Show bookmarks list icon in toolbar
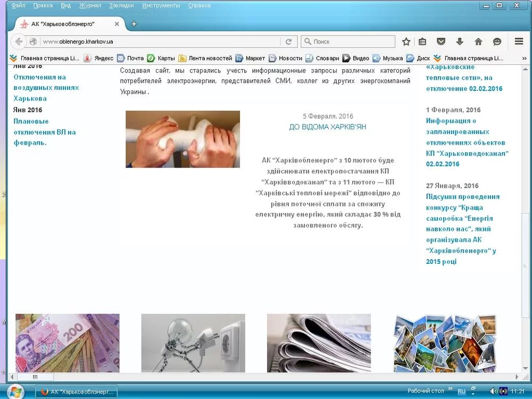The width and height of the screenshot is (532, 399). [422, 41]
